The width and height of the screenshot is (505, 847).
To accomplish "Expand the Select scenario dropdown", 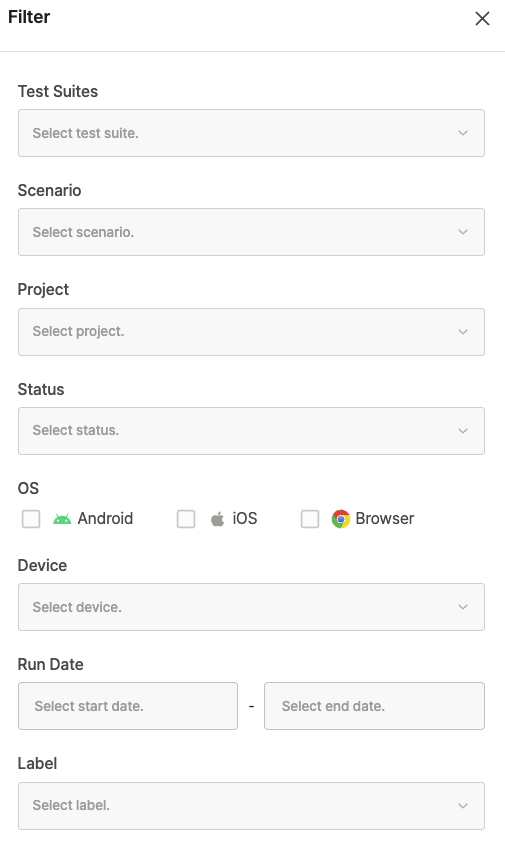I will click(251, 232).
